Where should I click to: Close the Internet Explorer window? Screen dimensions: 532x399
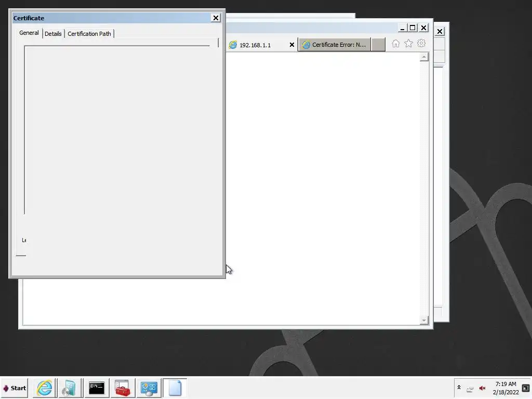(424, 28)
